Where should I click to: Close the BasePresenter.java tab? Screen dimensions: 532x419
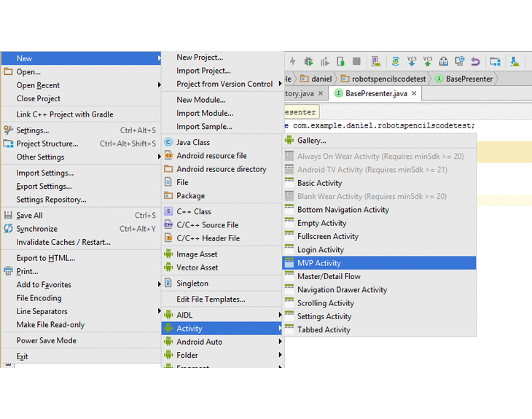tap(415, 93)
